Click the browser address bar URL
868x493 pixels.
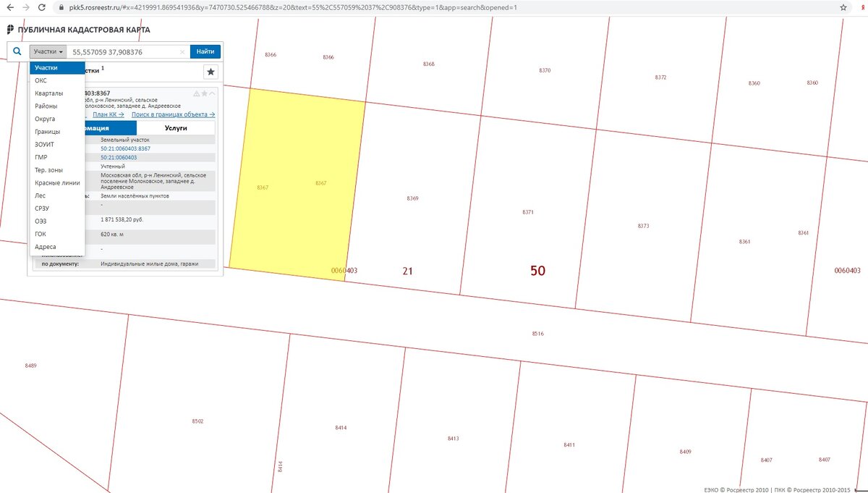pos(294,7)
